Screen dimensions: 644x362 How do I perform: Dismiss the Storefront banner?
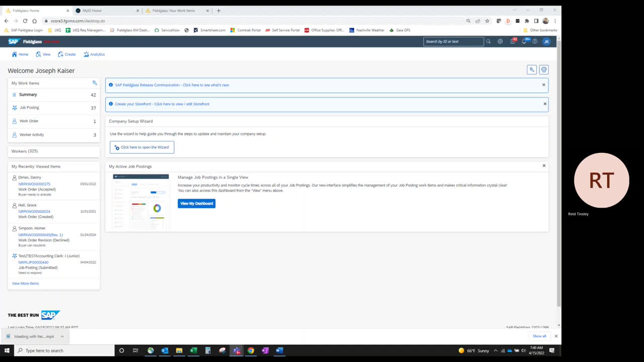click(x=545, y=104)
